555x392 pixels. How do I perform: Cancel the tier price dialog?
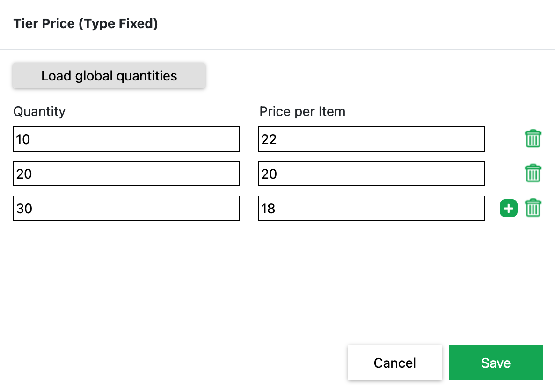(394, 363)
